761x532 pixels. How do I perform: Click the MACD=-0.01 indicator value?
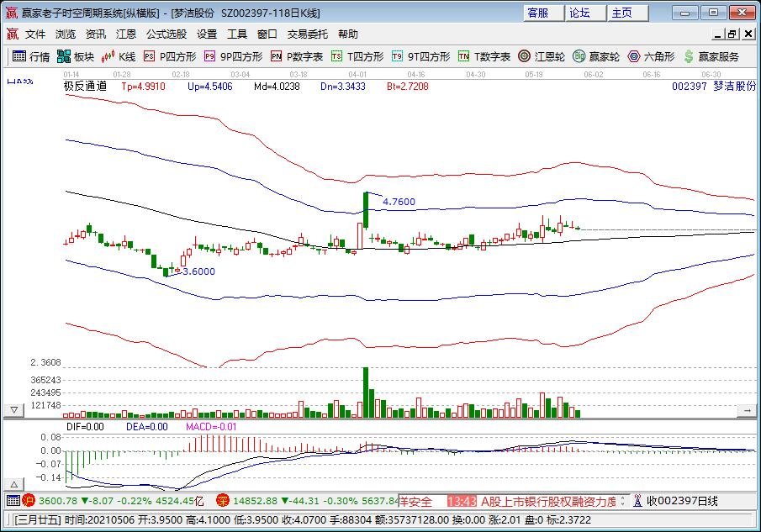coord(211,427)
